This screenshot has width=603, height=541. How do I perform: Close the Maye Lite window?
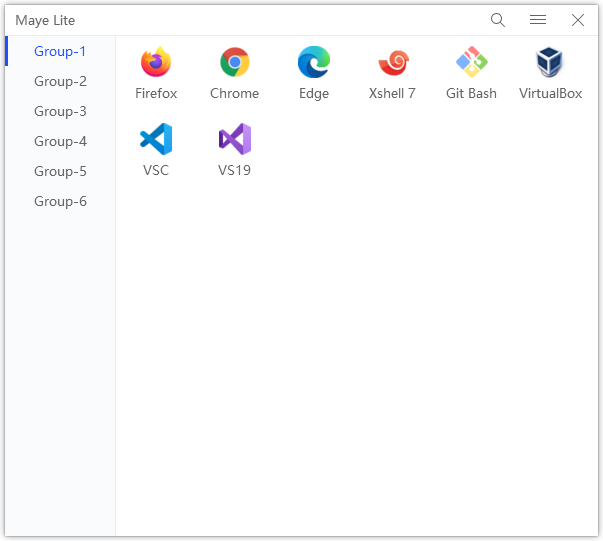click(x=578, y=20)
